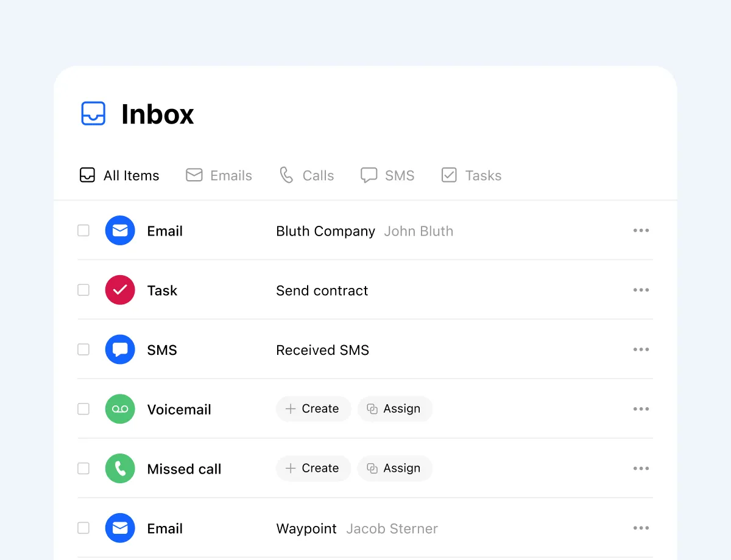731x560 pixels.
Task: Click the Inbox heading title
Action: pos(157,114)
